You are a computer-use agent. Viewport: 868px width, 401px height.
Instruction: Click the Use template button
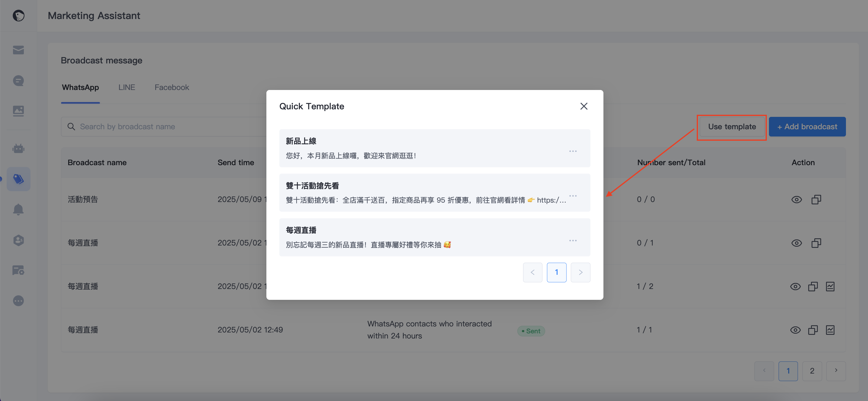[x=731, y=127]
